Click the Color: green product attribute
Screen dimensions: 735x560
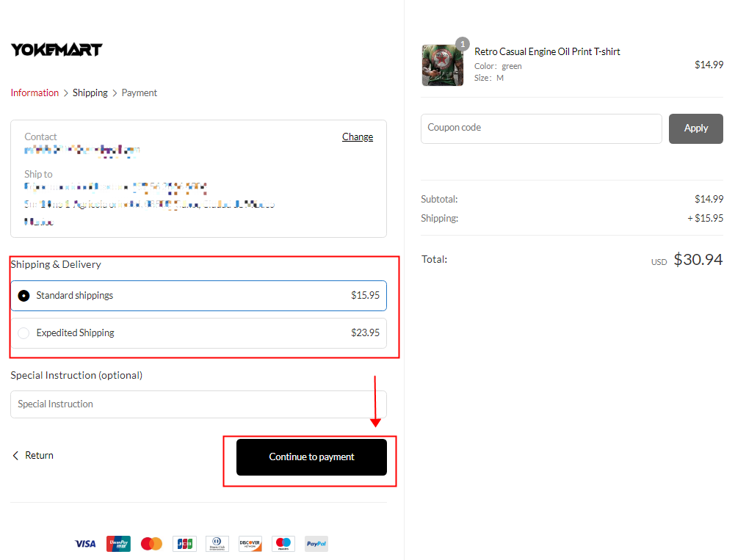coord(498,66)
